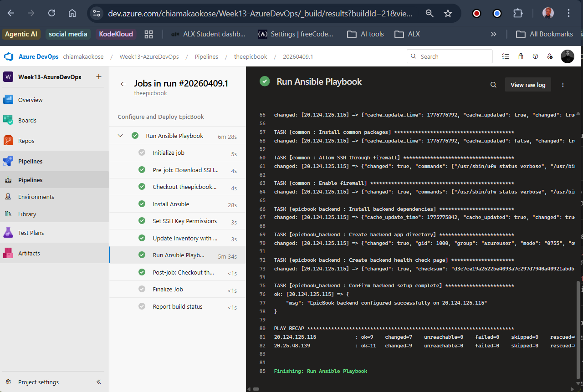Image resolution: width=583 pixels, height=392 pixels.
Task: Reload the page with refresh icon
Action: (x=52, y=13)
